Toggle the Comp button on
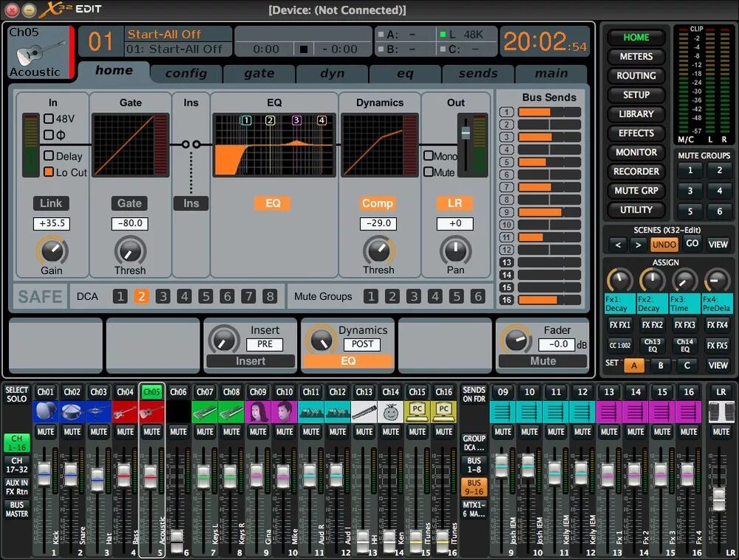Image resolution: width=739 pixels, height=560 pixels. pos(377,203)
